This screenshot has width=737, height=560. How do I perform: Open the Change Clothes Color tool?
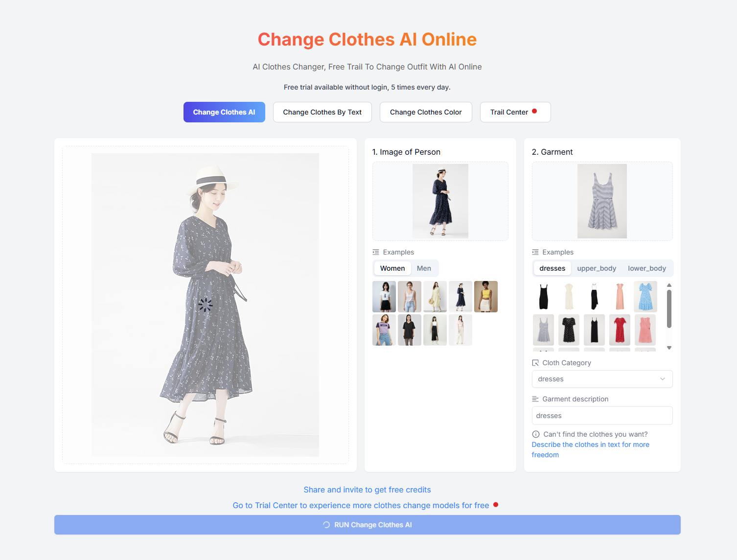tap(425, 112)
